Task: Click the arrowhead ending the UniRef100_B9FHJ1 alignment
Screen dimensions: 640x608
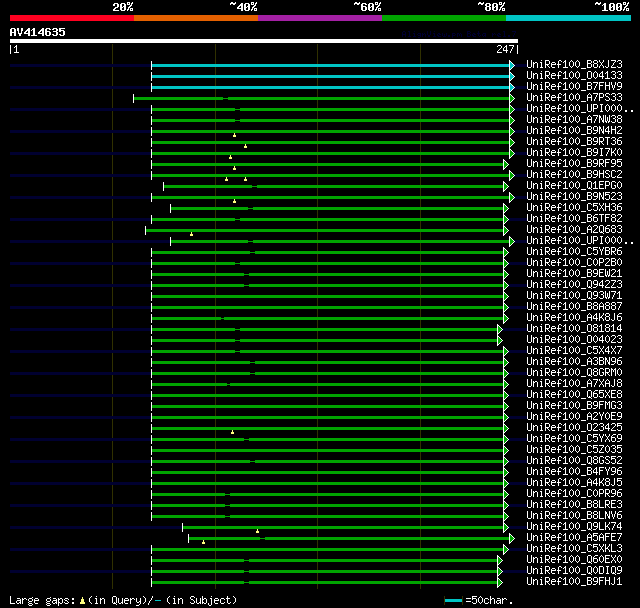Action: pos(500,583)
